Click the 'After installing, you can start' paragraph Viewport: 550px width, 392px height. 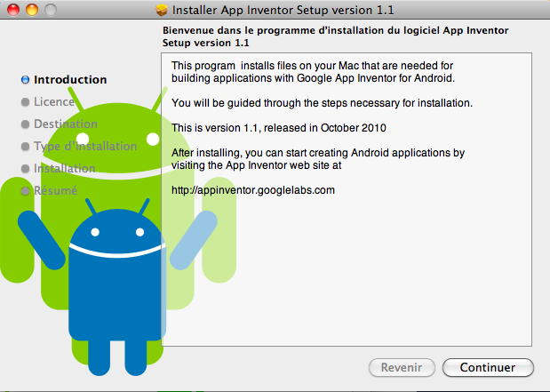(x=318, y=159)
